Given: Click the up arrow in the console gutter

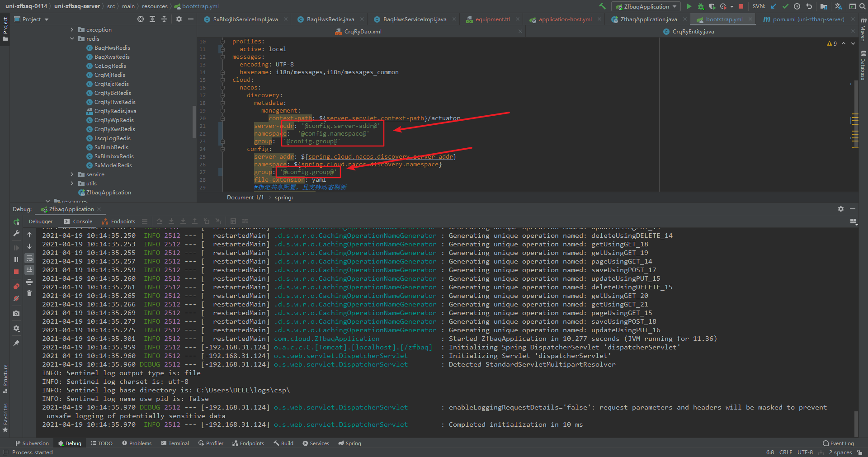Looking at the screenshot, I should coord(29,235).
